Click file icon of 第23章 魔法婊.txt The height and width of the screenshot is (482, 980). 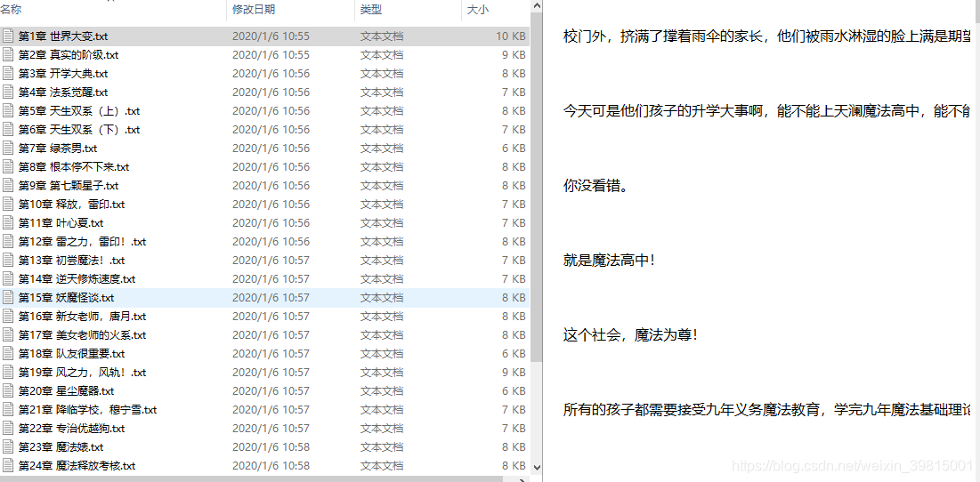[7, 447]
